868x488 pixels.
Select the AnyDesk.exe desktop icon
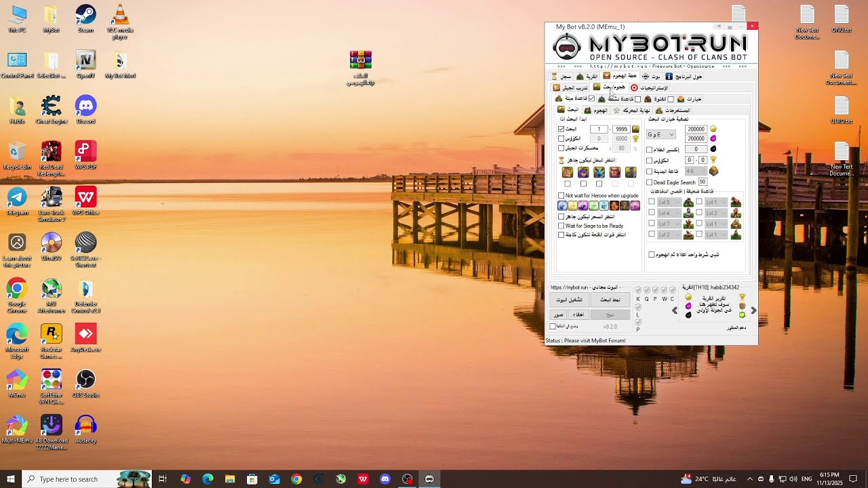(x=85, y=338)
